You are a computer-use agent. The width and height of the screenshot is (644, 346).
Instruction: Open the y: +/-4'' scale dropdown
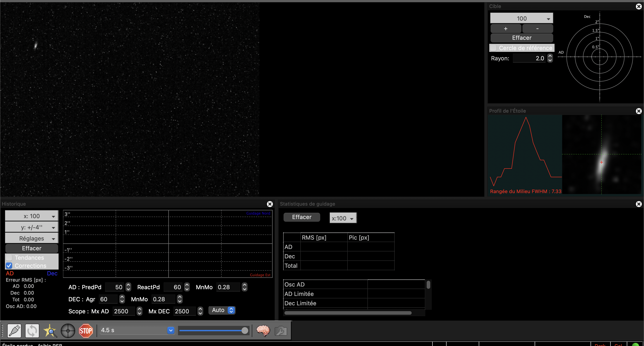click(x=32, y=227)
